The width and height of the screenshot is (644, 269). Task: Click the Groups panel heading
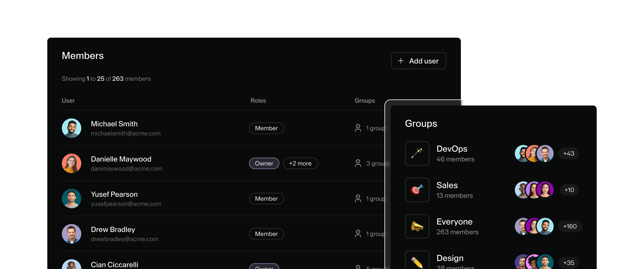coord(421,124)
